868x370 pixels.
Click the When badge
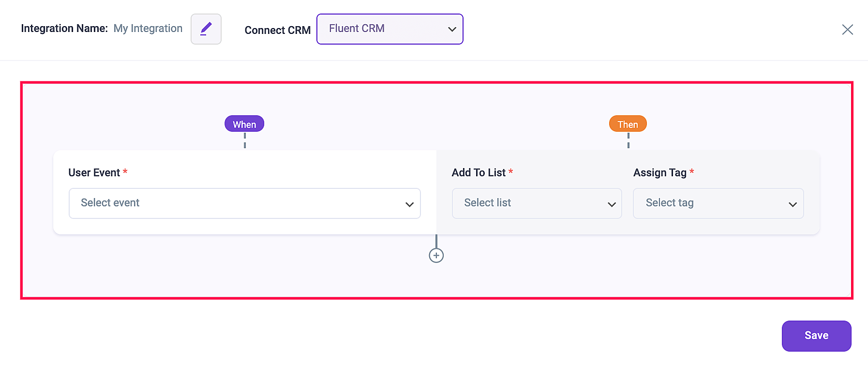[x=244, y=124]
